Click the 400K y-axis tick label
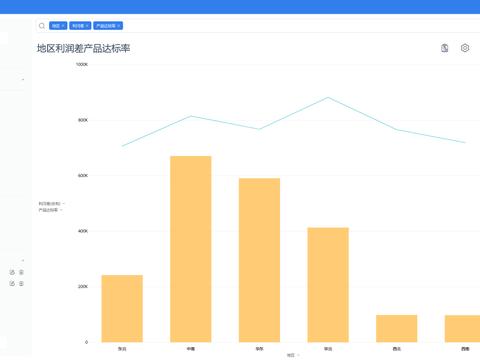Screen dimensions: 480x360 pyautogui.click(x=83, y=231)
